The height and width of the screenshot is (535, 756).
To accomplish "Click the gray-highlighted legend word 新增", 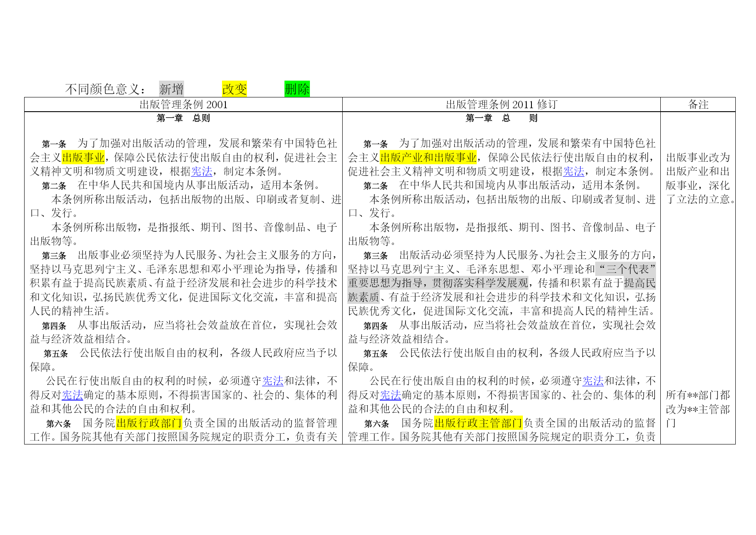I will [x=172, y=89].
